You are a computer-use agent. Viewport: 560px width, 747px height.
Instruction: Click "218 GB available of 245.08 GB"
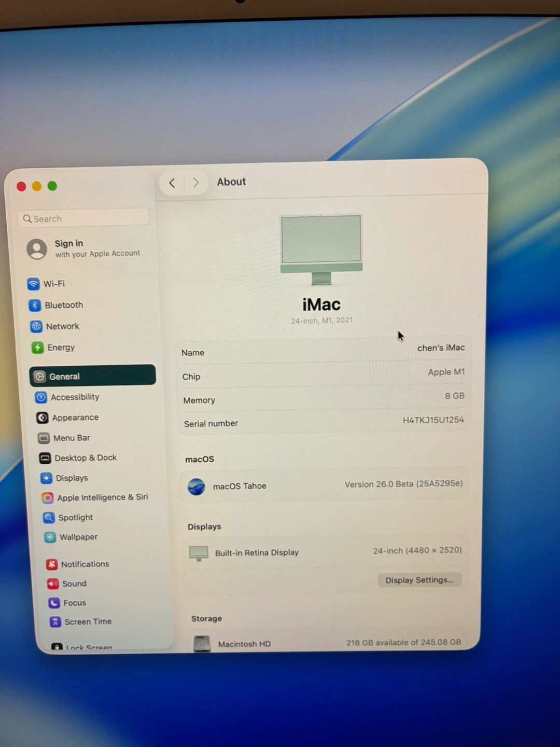coord(403,643)
